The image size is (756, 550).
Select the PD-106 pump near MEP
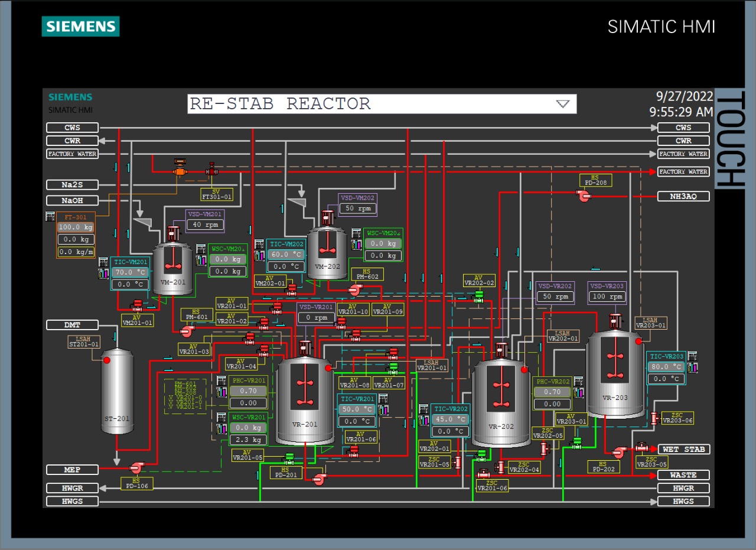tap(136, 468)
